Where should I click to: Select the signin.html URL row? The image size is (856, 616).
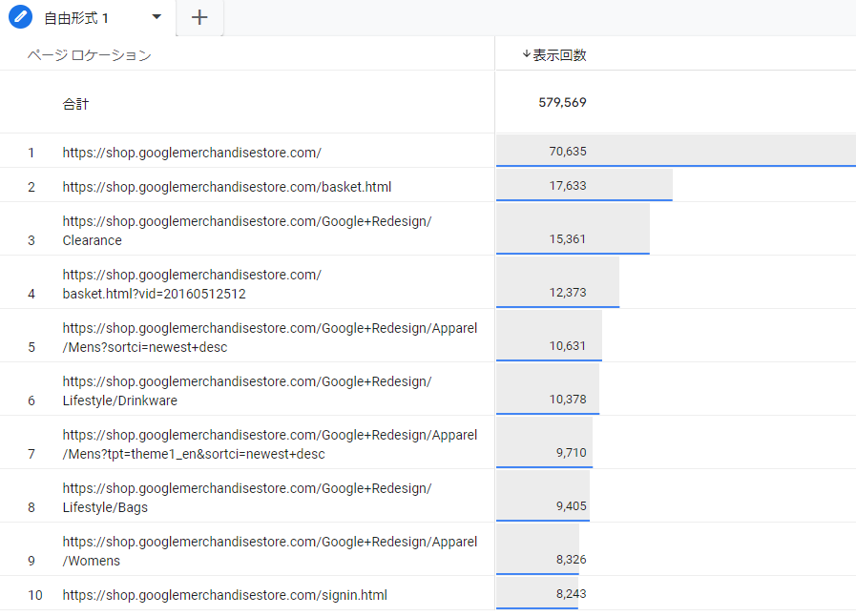224,595
